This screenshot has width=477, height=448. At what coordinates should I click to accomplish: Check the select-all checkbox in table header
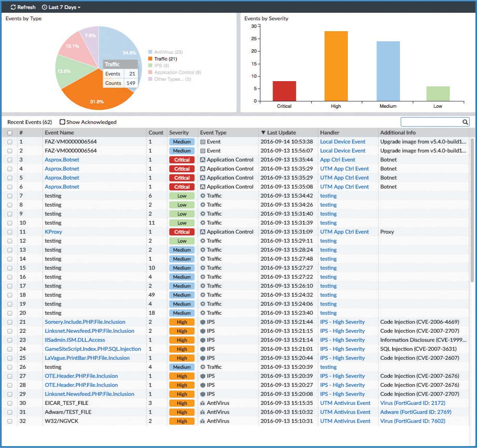click(x=10, y=133)
